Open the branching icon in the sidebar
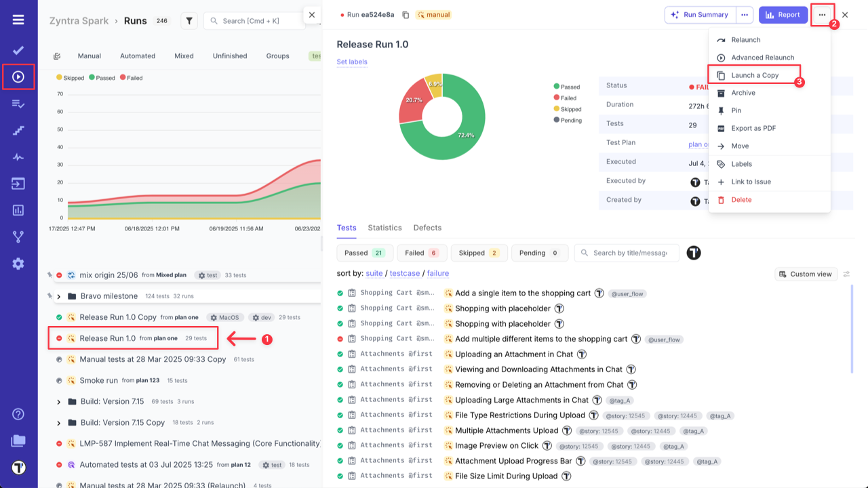Image resolution: width=868 pixels, height=488 pixels. (x=18, y=237)
